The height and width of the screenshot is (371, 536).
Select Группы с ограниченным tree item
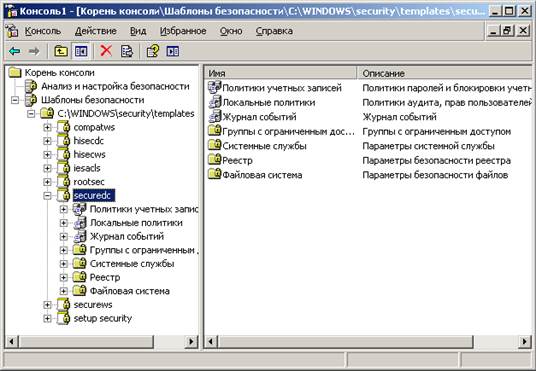[x=144, y=250]
